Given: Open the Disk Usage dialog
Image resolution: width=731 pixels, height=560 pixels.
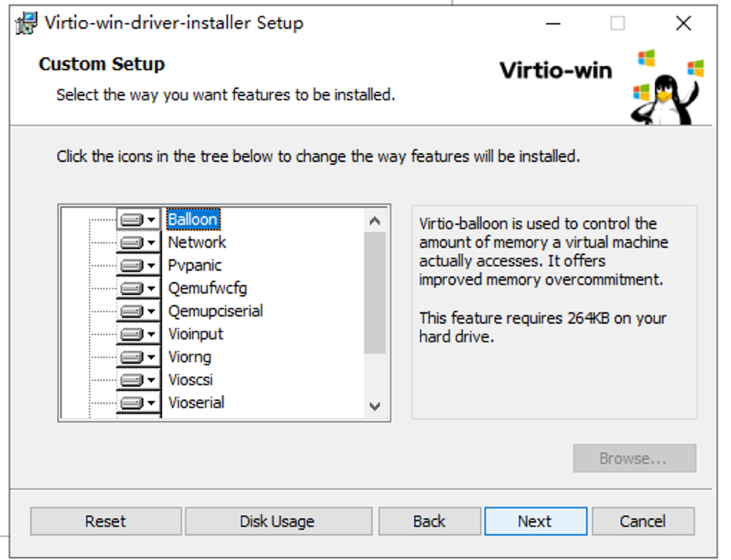Looking at the screenshot, I should [278, 521].
